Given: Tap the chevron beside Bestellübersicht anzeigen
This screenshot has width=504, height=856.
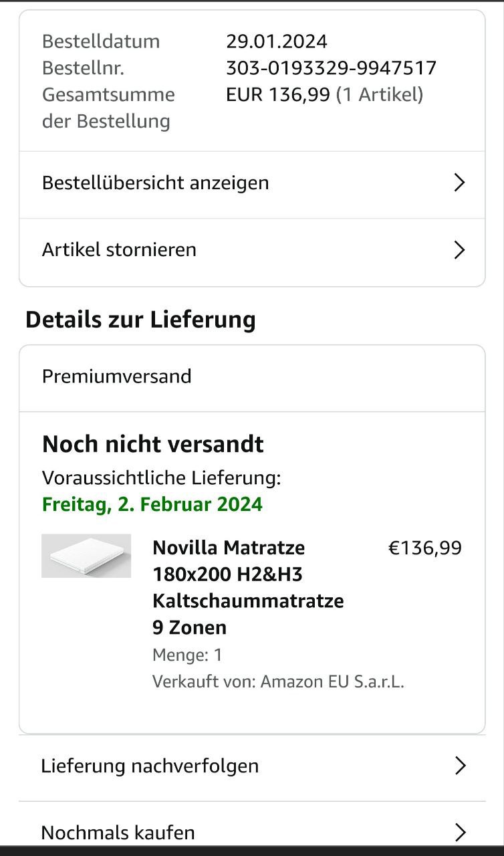Looking at the screenshot, I should point(459,183).
